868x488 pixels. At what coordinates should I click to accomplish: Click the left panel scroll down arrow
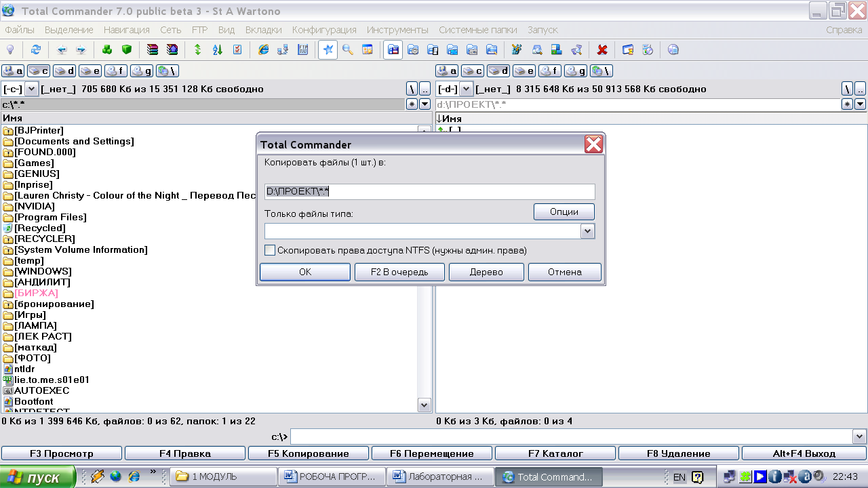point(425,405)
